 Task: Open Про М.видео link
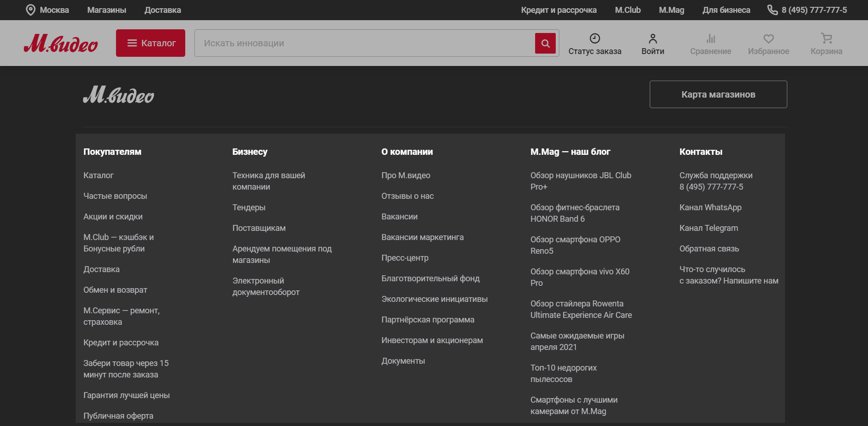click(x=406, y=175)
